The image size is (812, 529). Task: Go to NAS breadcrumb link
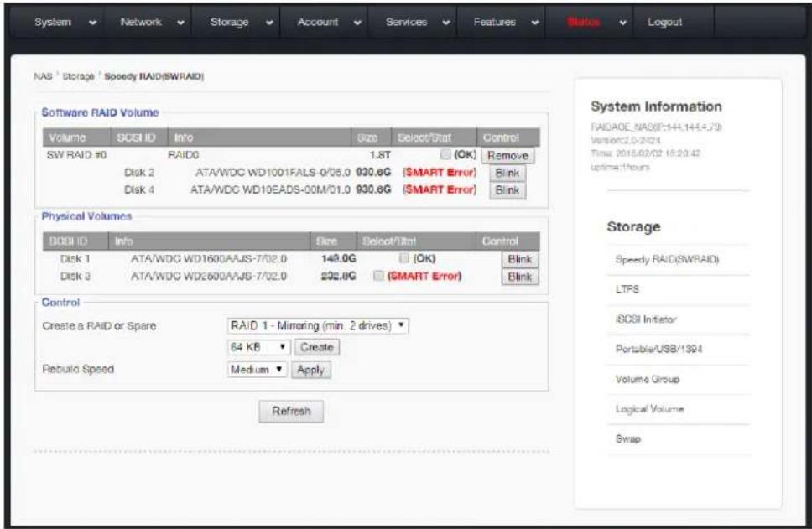pos(43,76)
